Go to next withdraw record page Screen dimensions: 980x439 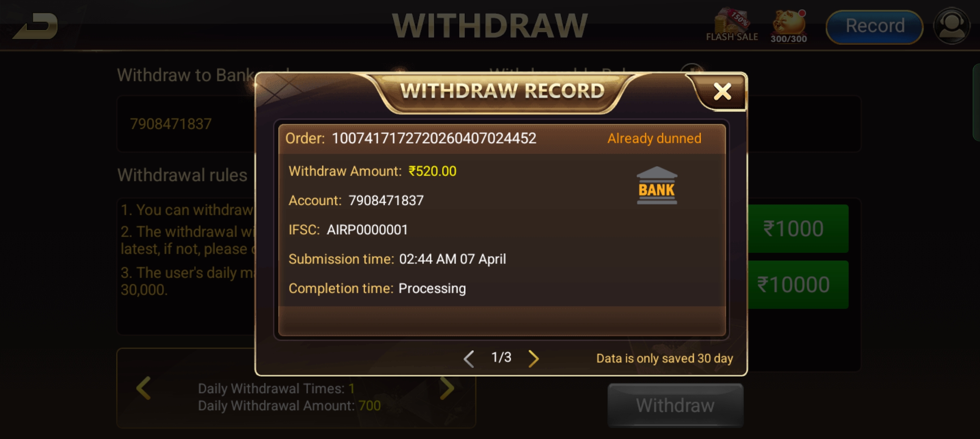pyautogui.click(x=533, y=359)
